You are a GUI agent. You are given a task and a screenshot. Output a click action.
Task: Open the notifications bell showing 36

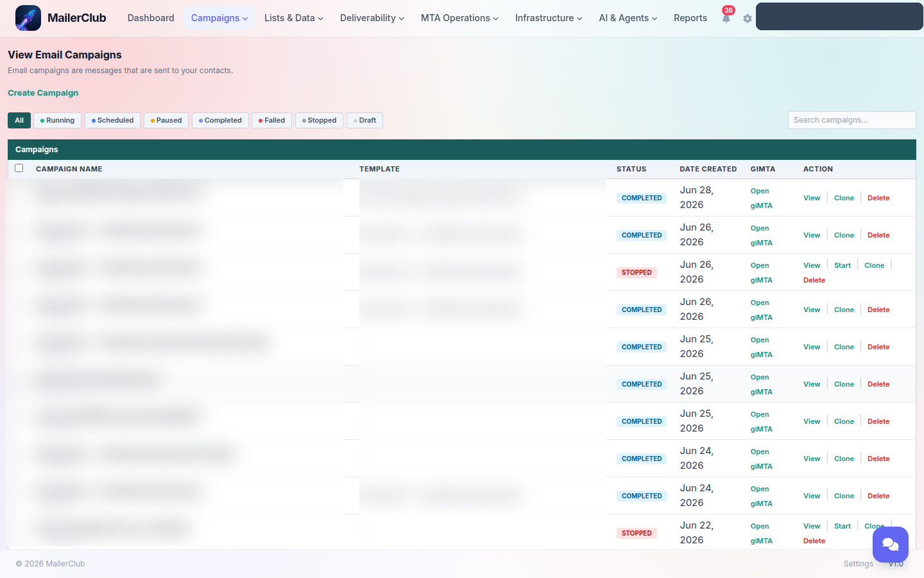coord(726,18)
